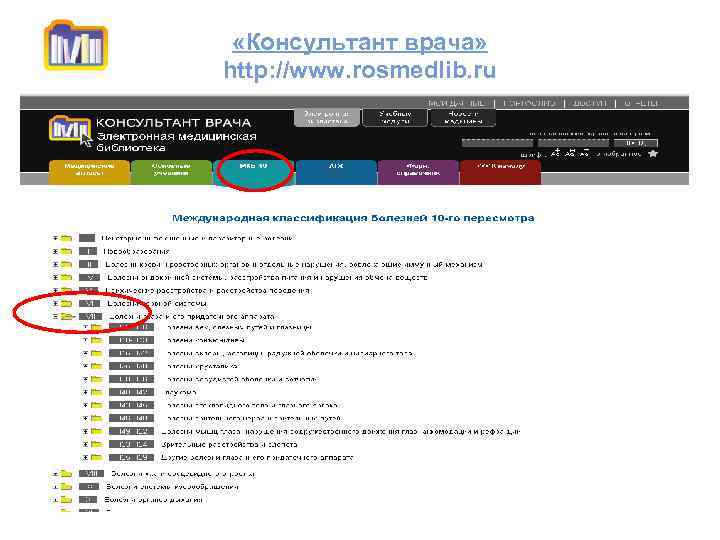
Task: Expand the Болезни конъюнктивы block
Action: tap(85, 340)
